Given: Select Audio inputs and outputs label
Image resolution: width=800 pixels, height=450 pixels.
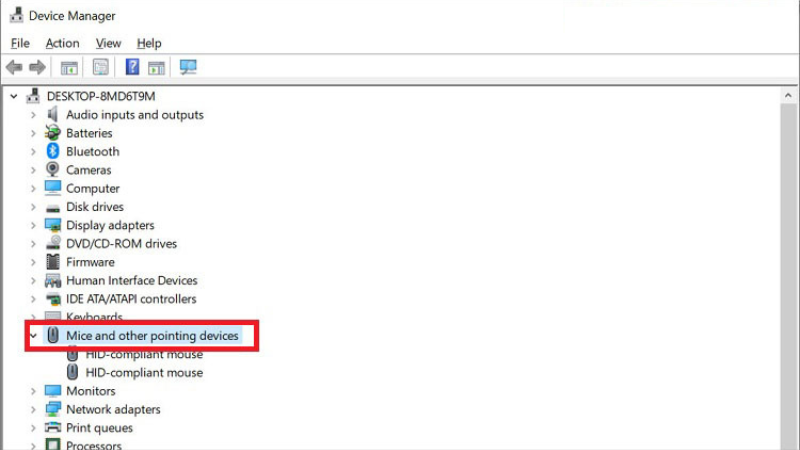Looking at the screenshot, I should point(135,115).
